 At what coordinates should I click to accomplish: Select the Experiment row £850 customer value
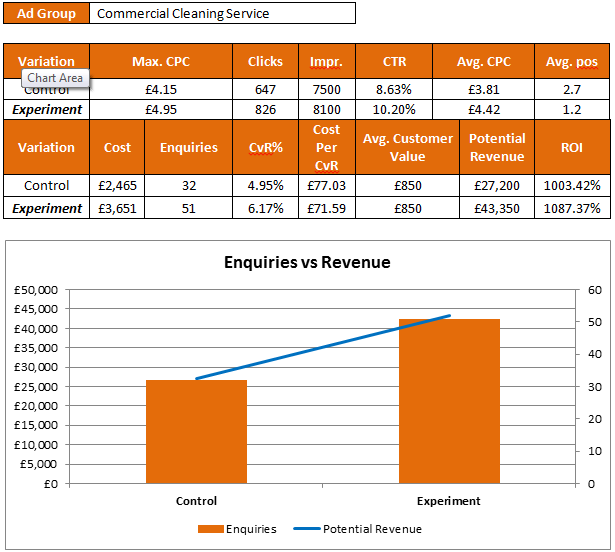point(407,208)
